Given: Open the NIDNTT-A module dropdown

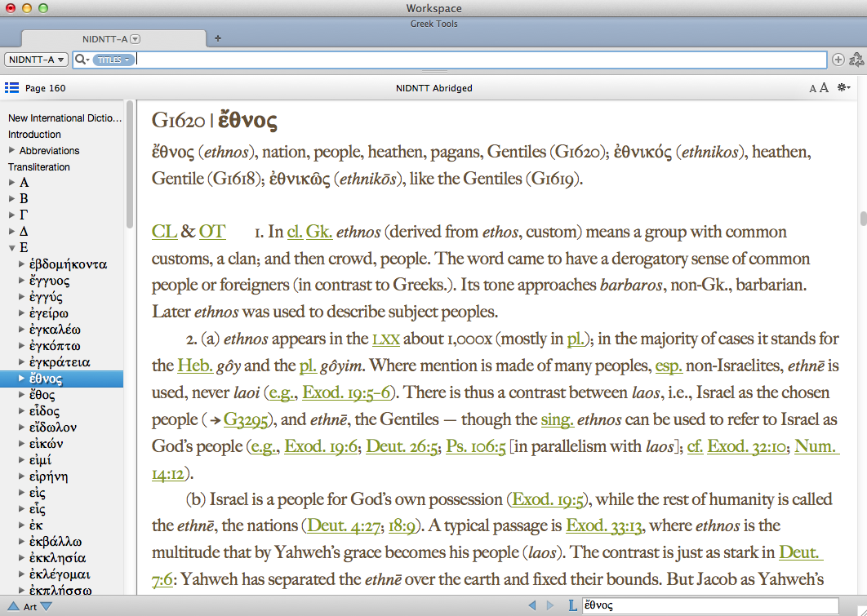Looking at the screenshot, I should pyautogui.click(x=36, y=60).
